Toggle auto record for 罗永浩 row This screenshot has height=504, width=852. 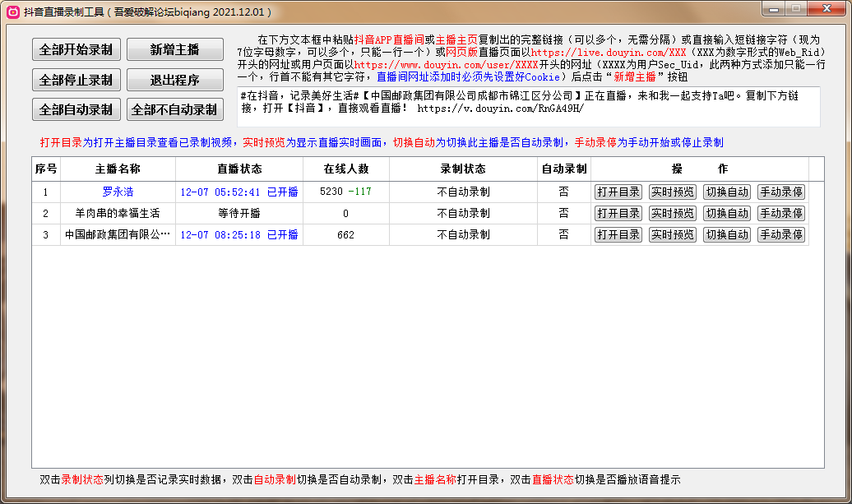click(727, 192)
